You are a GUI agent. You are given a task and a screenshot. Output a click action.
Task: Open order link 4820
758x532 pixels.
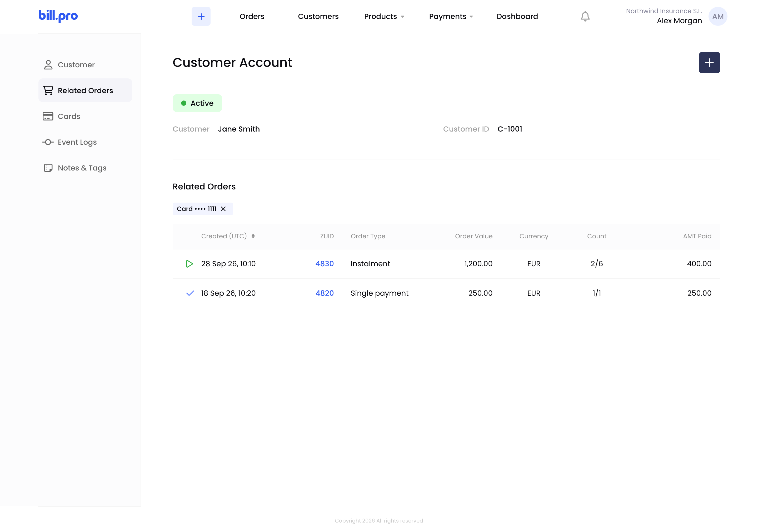click(x=325, y=293)
